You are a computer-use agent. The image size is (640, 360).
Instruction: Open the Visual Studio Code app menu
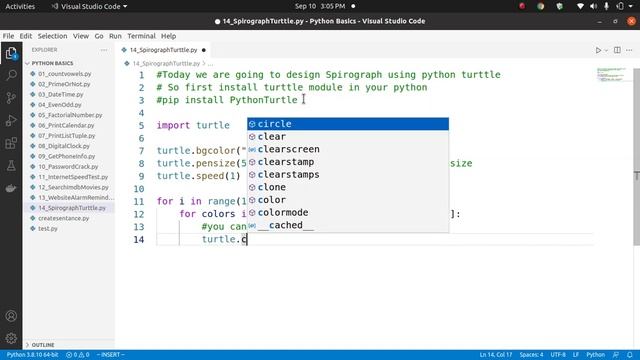tap(89, 6)
